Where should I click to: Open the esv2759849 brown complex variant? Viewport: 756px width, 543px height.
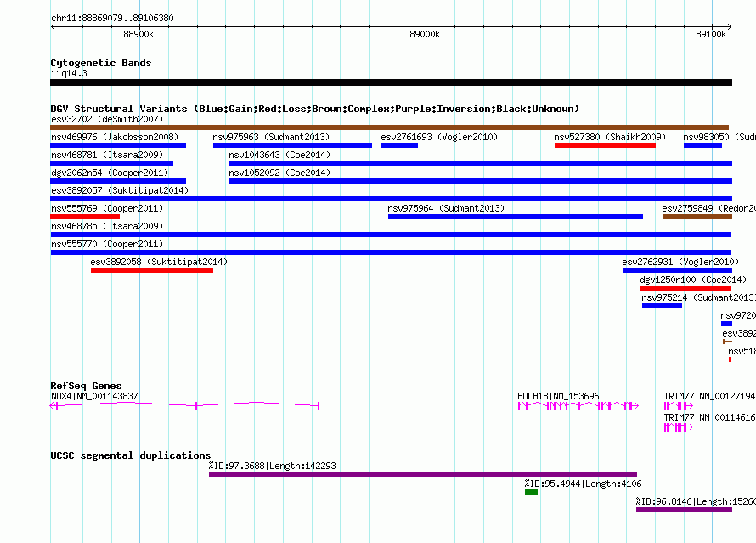tap(697, 217)
